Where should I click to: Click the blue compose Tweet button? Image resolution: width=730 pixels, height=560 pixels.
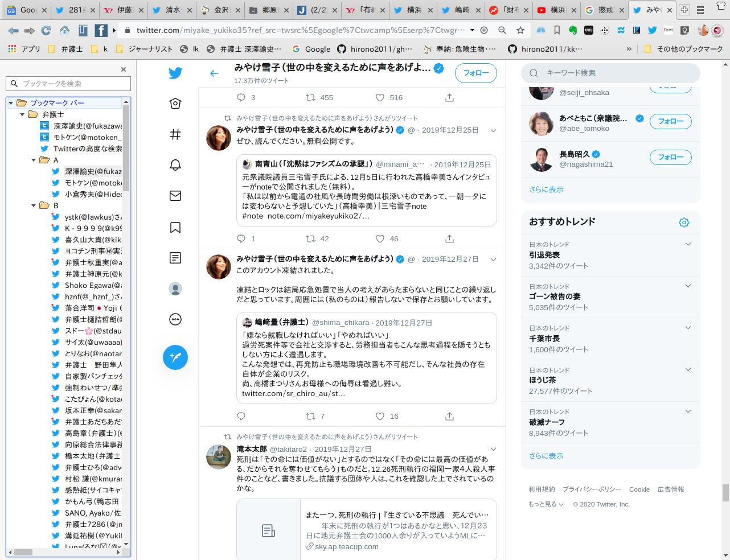tap(175, 357)
